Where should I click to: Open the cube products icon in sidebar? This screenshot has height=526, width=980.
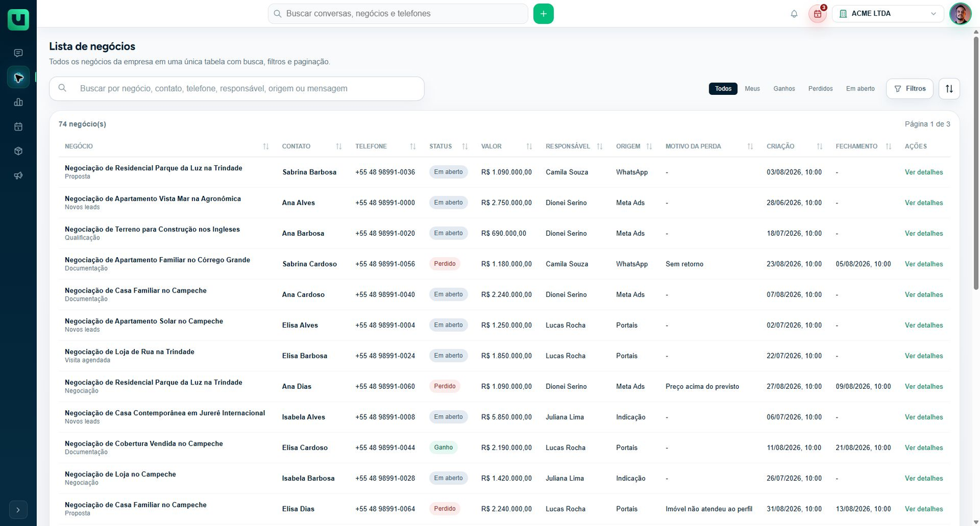tap(18, 151)
